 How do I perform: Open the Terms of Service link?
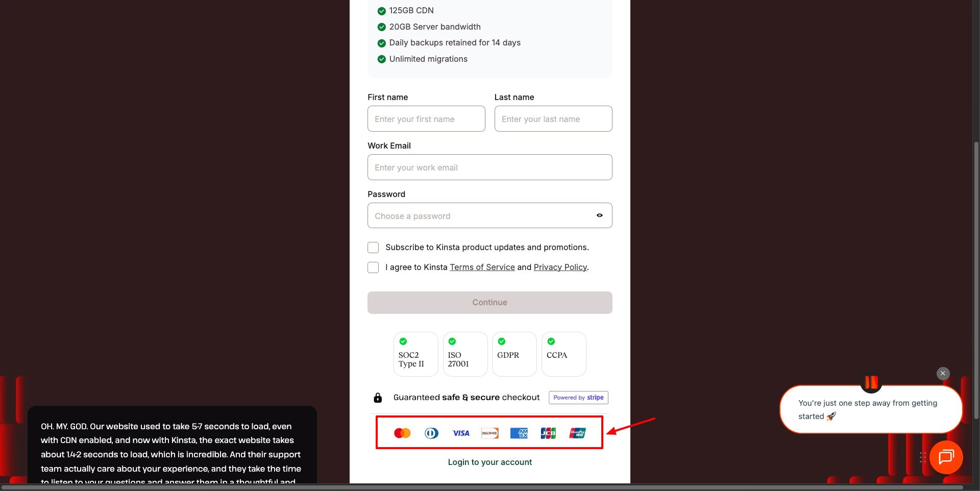point(482,267)
